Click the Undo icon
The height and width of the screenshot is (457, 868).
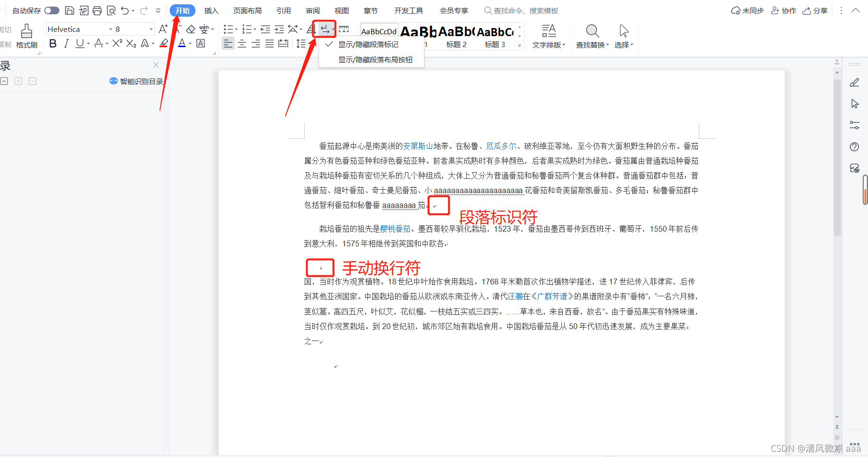pyautogui.click(x=125, y=10)
